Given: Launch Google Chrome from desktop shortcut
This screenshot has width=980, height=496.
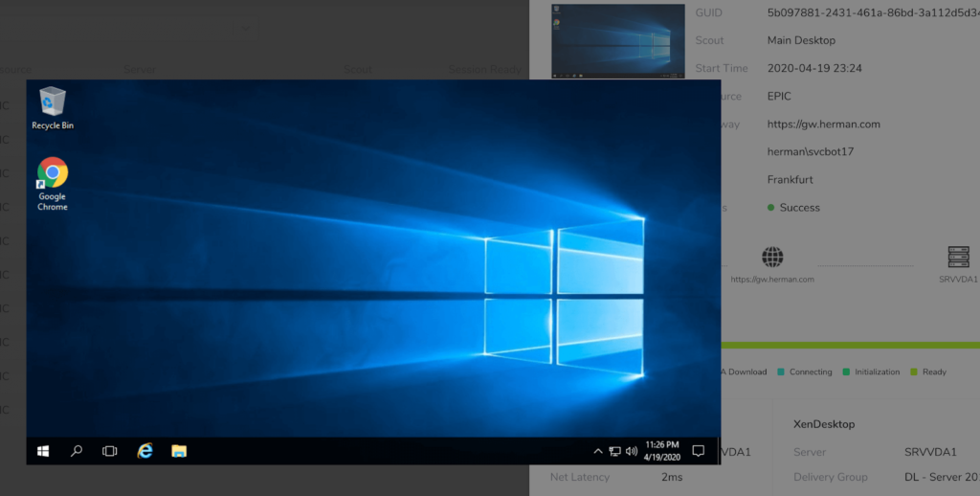Looking at the screenshot, I should click(53, 184).
